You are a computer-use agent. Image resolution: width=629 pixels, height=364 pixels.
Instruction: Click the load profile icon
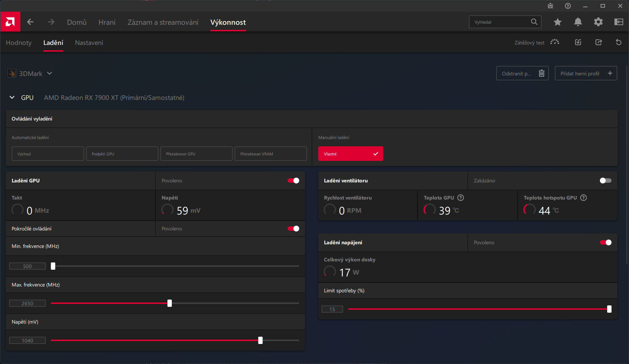[578, 42]
